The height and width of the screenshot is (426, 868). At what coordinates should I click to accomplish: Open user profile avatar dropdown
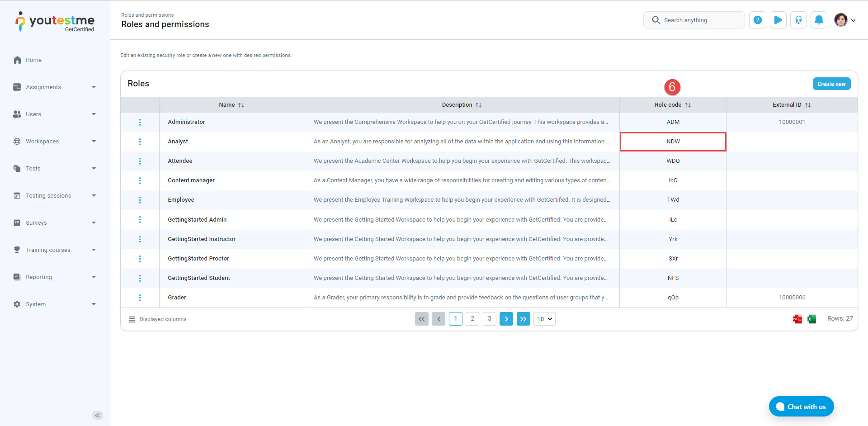tap(844, 20)
